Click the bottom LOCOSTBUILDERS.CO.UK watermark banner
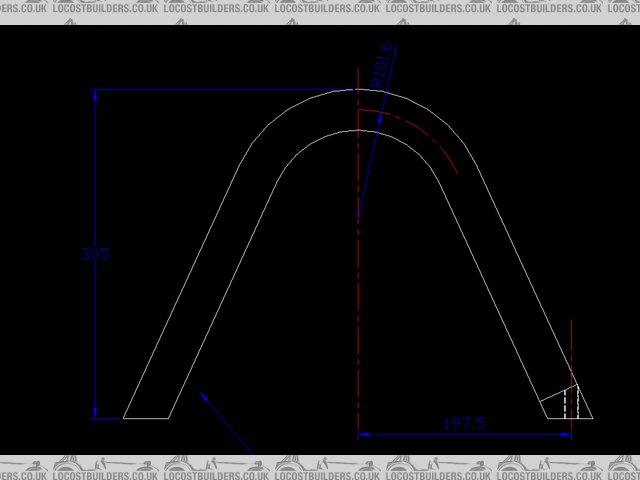Image resolution: width=640 pixels, height=480 pixels. tap(320, 468)
